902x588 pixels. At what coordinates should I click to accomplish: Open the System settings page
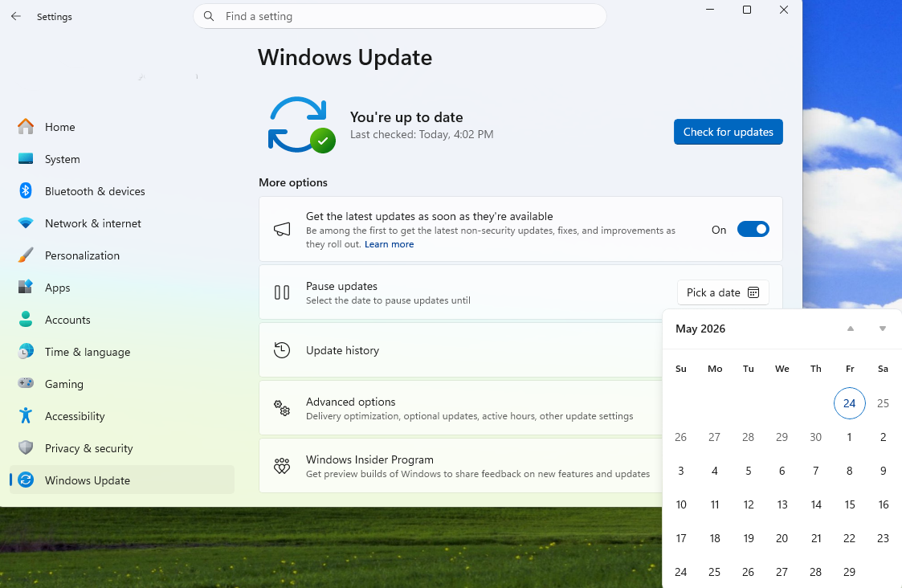click(x=62, y=159)
